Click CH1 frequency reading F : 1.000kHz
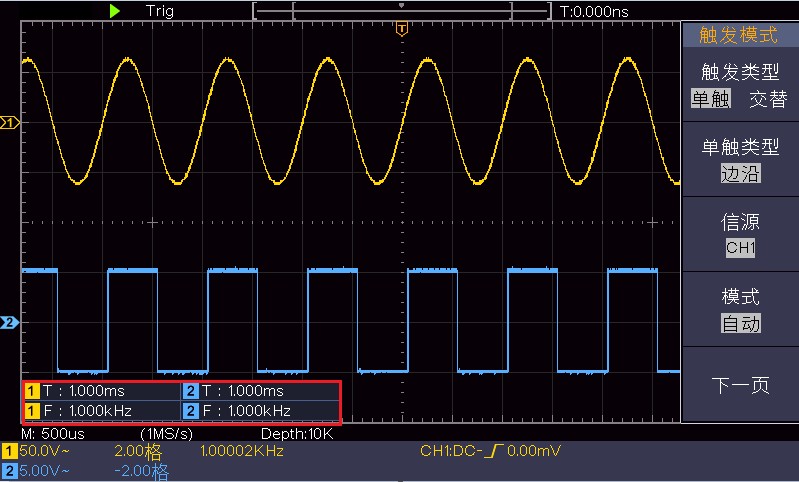 [88, 411]
